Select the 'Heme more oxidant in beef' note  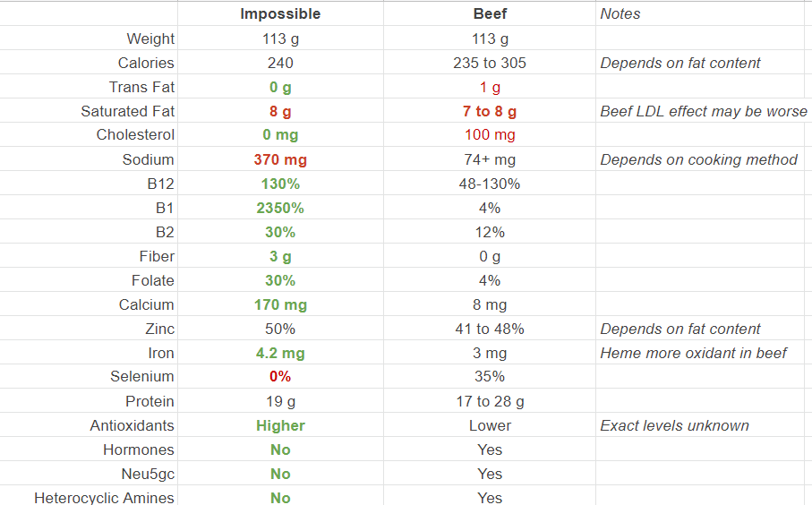click(693, 353)
